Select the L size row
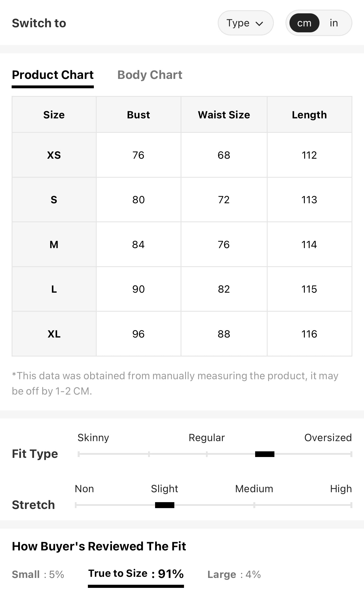Image resolution: width=364 pixels, height=591 pixels. [182, 289]
